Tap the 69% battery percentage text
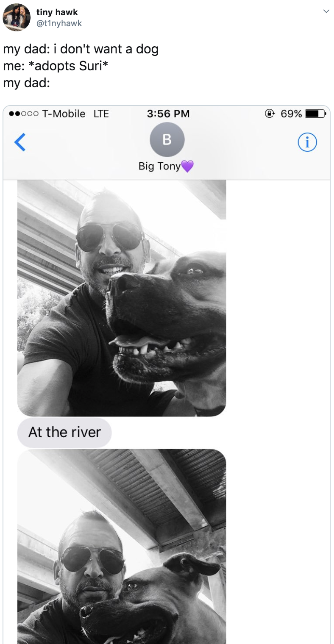The width and height of the screenshot is (334, 644). pos(291,114)
